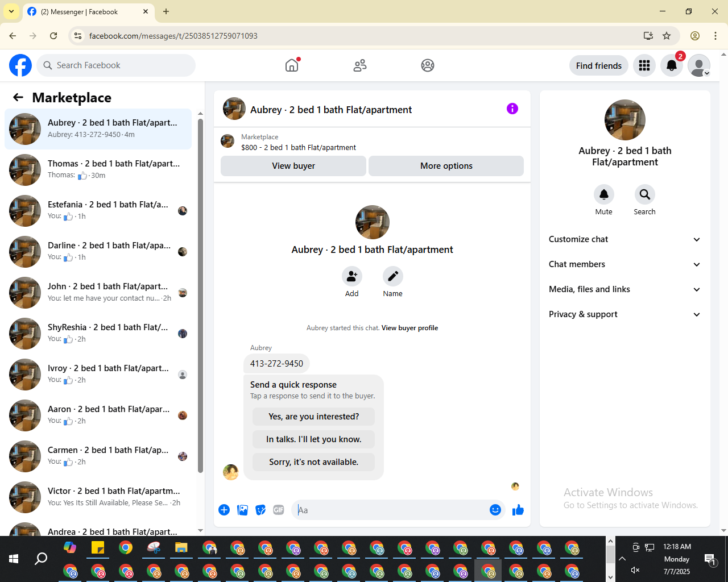Open the Facebook menu grid icon
This screenshot has height=582, width=728.
click(x=644, y=65)
